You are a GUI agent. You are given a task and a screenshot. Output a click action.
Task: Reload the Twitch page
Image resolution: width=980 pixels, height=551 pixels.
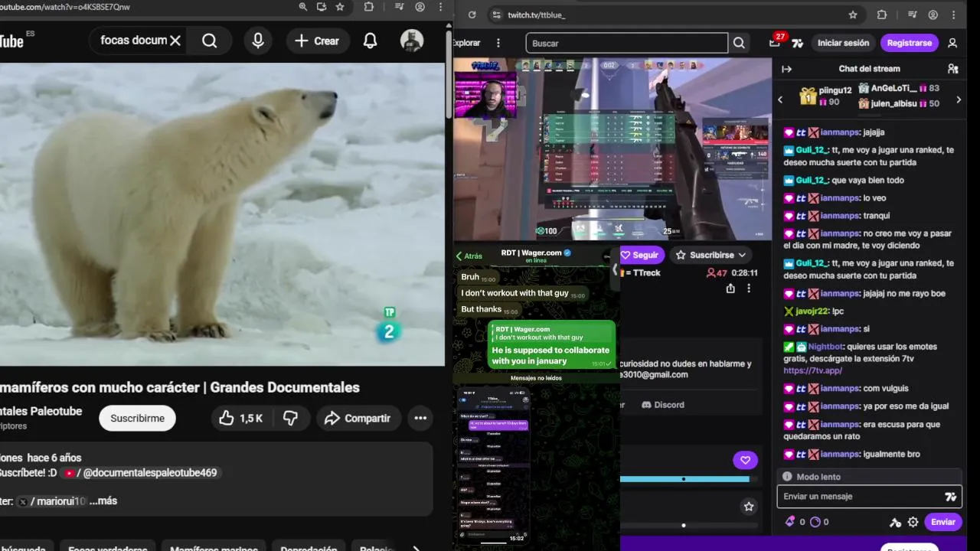[472, 15]
